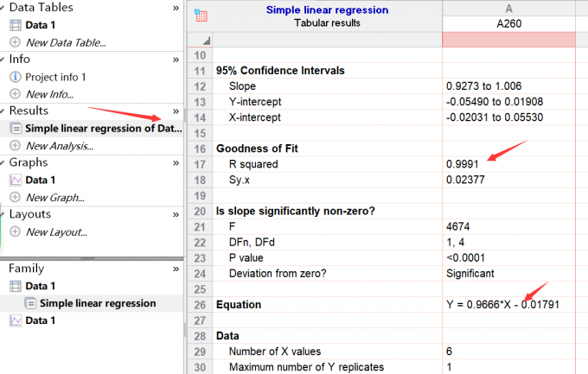Expand the Results section chevron
The image size is (588, 374).
176,111
